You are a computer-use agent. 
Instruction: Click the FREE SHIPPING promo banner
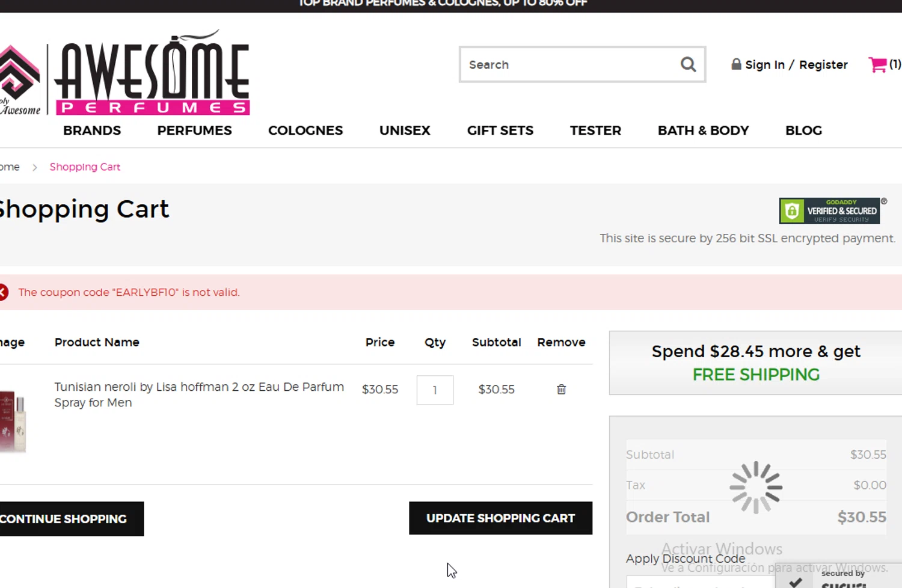(755, 363)
